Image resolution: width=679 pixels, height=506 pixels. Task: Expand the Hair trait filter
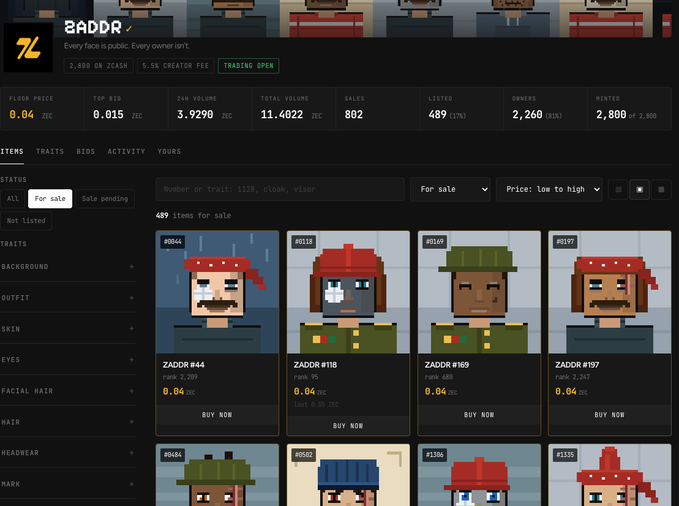pos(68,422)
